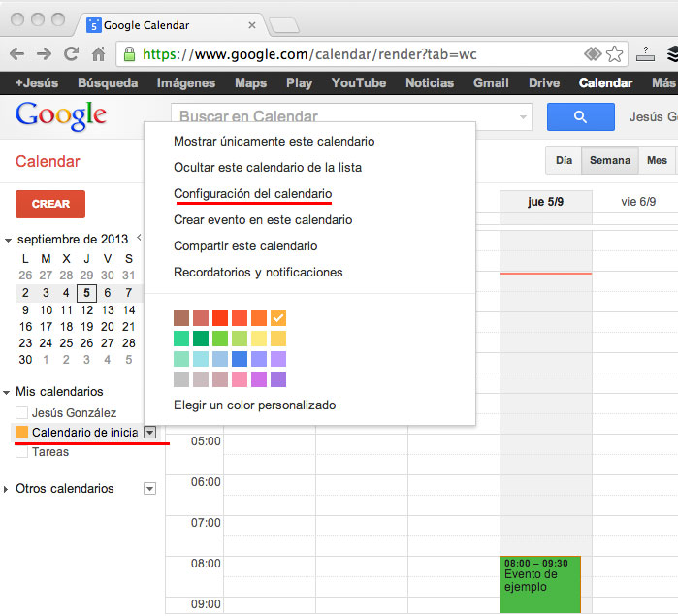Open Gmail in Google bar
Screen dimensions: 678x616
[x=491, y=83]
